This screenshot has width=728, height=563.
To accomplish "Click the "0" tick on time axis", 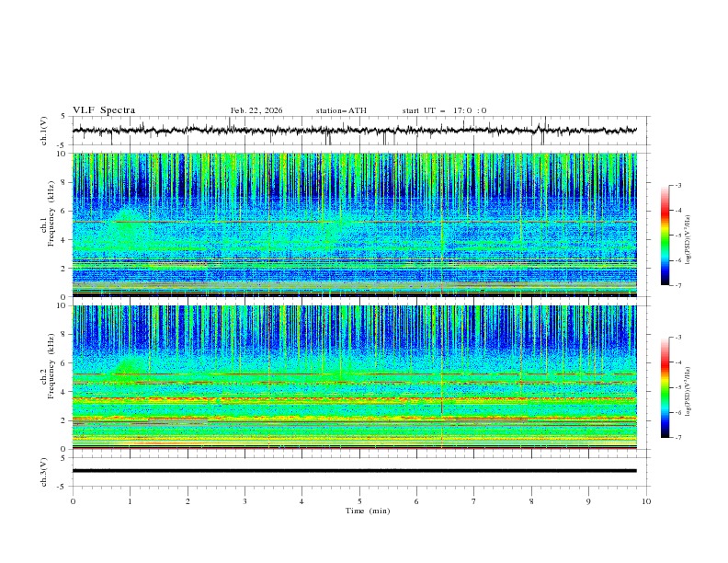I will pyautogui.click(x=73, y=501).
